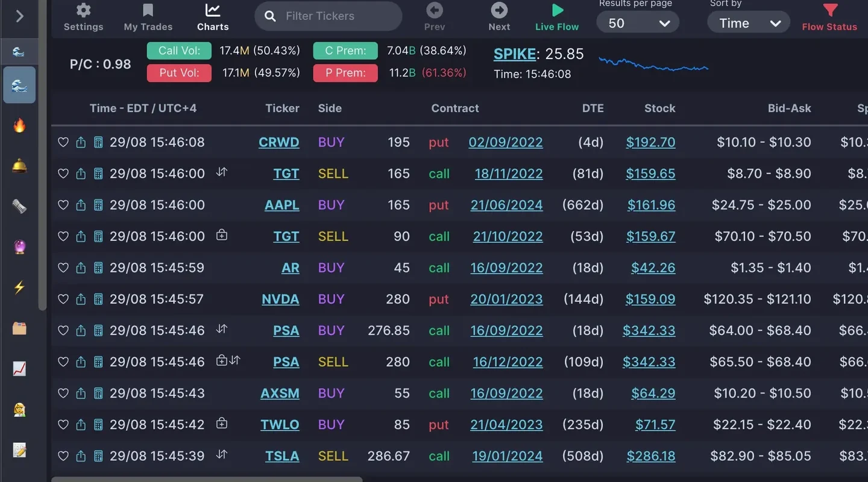Go to the Prev page

coord(435,17)
